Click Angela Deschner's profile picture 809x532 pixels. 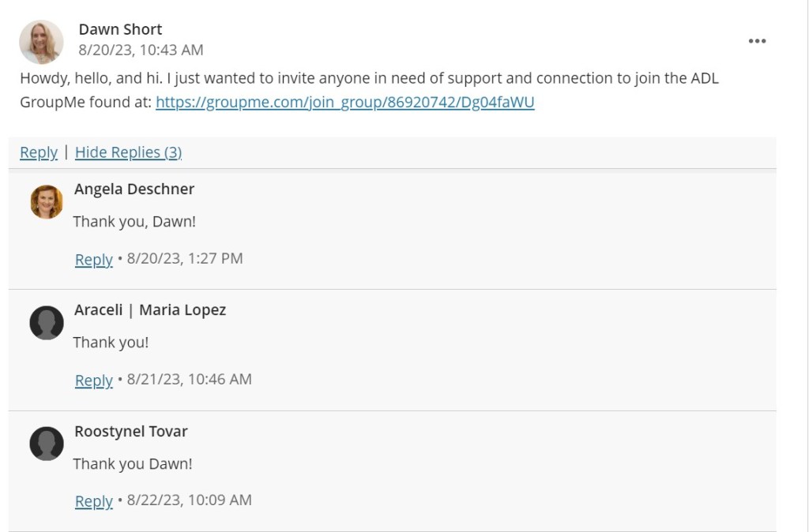(x=47, y=202)
